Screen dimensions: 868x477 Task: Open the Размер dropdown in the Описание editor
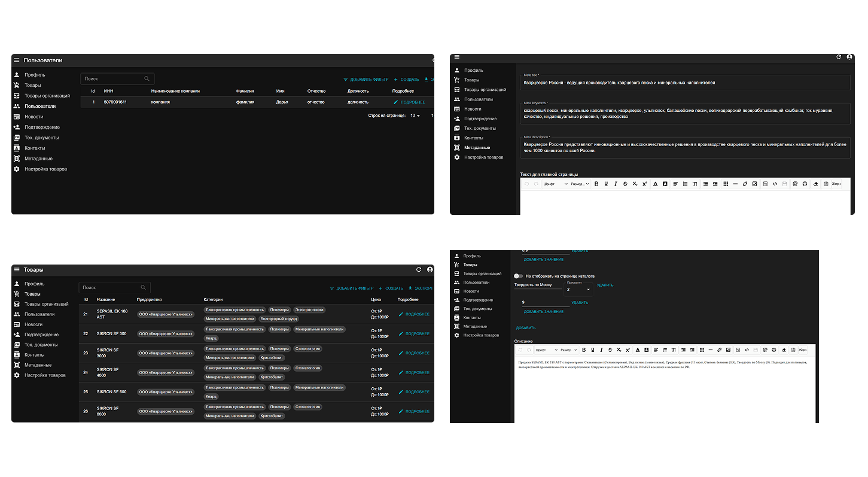(569, 350)
